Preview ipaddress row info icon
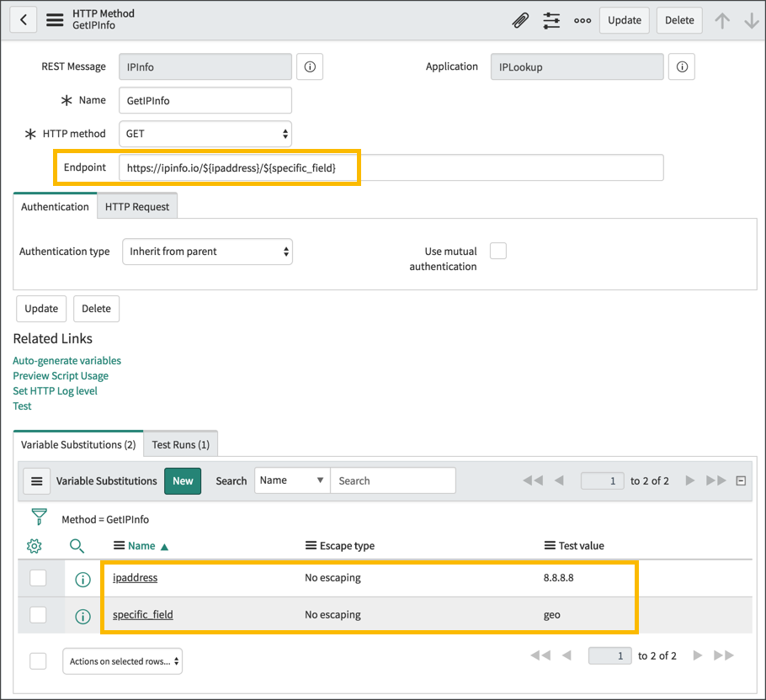This screenshot has height=700, width=766. point(82,580)
